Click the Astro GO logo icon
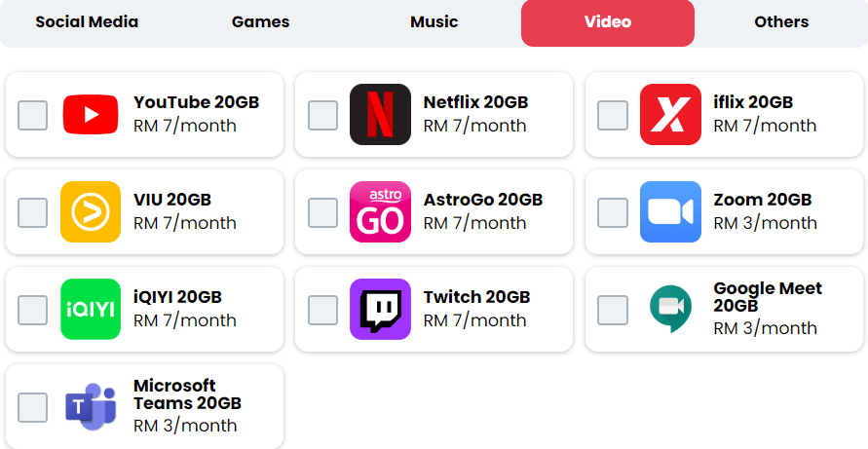This screenshot has height=449, width=868. coord(380,212)
